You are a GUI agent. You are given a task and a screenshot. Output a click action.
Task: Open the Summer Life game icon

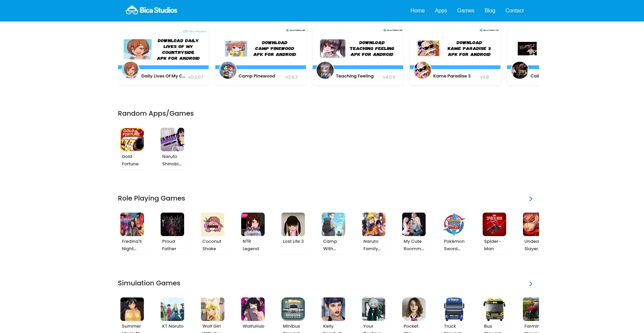pos(132,309)
